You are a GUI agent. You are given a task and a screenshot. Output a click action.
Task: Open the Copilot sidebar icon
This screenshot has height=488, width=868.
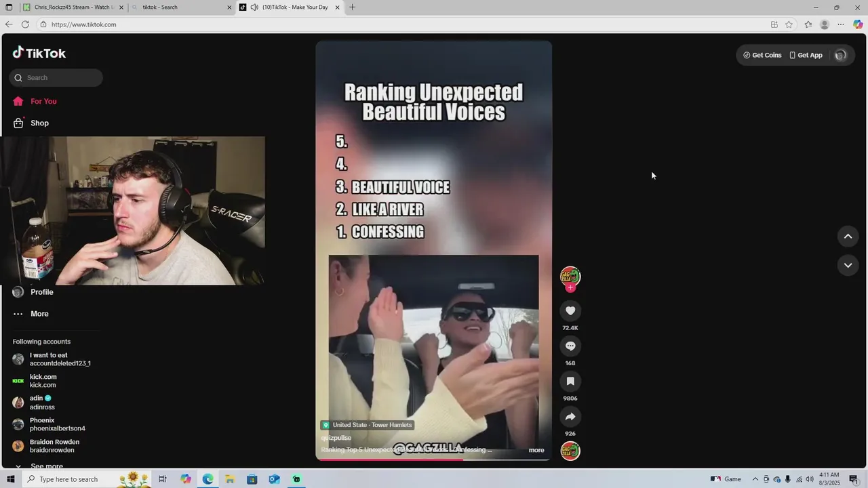pos(858,24)
